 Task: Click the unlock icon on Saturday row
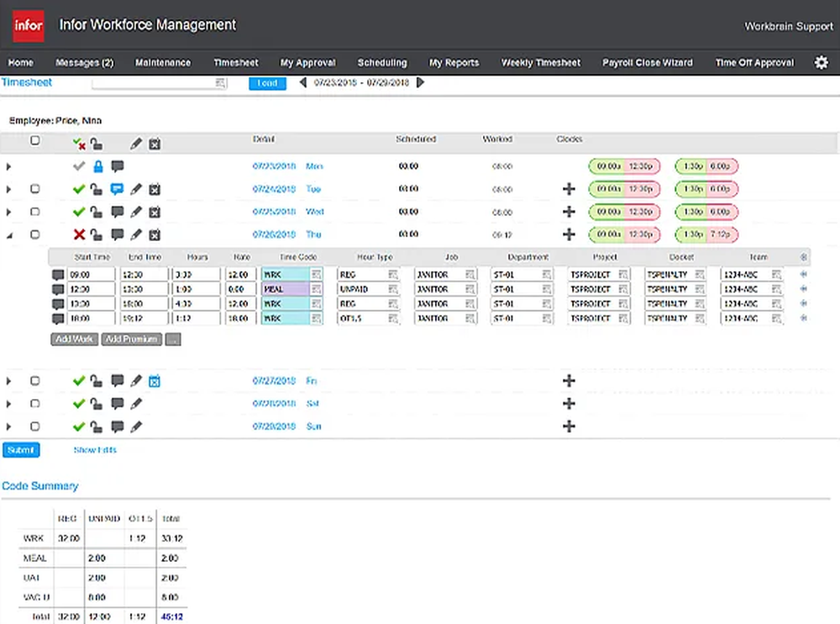click(97, 404)
